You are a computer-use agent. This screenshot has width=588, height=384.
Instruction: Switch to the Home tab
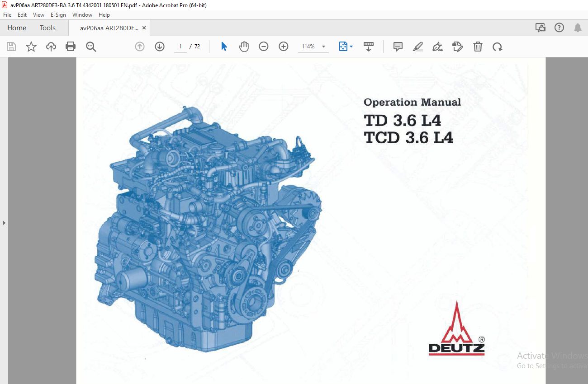pyautogui.click(x=17, y=28)
